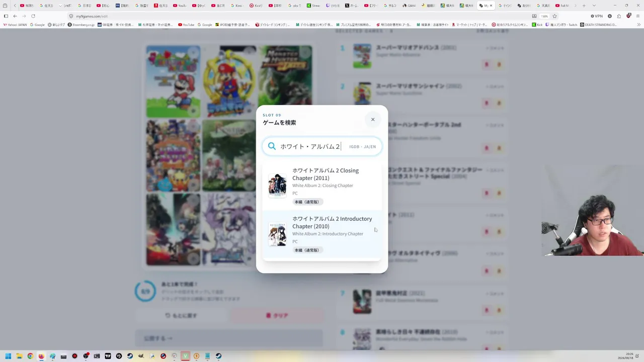Click the red record circle taskbar icon
Image resolution: width=644 pixels, height=362 pixels.
74,356
